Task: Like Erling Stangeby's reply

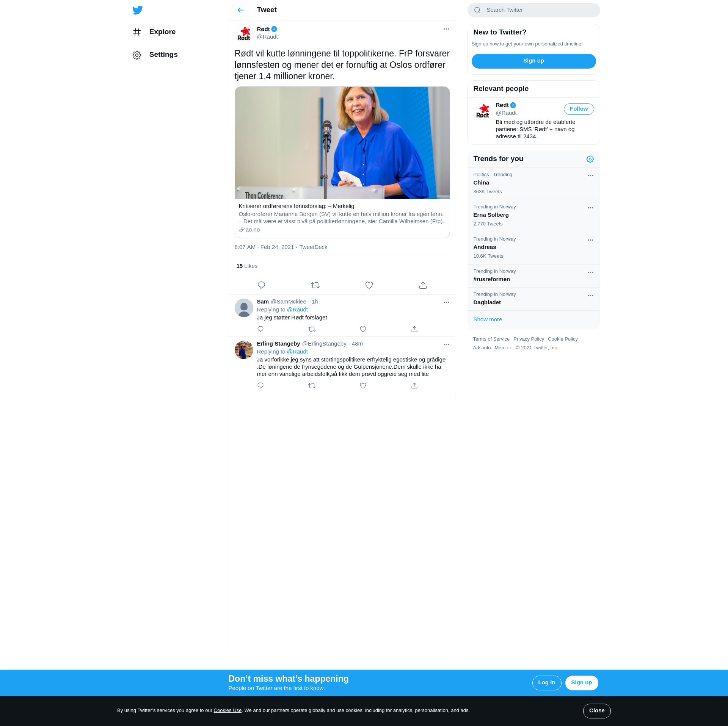Action: pyautogui.click(x=363, y=386)
